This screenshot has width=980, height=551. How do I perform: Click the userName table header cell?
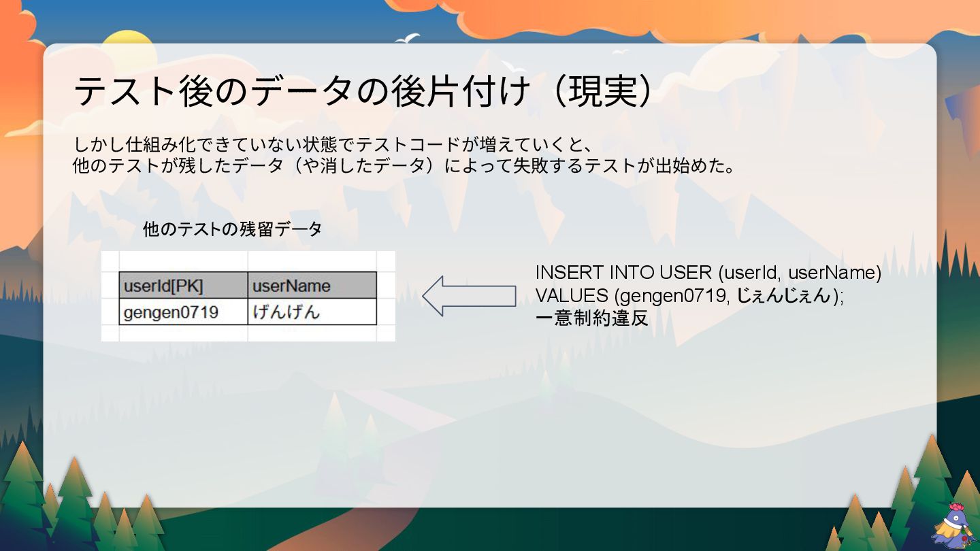coord(312,285)
